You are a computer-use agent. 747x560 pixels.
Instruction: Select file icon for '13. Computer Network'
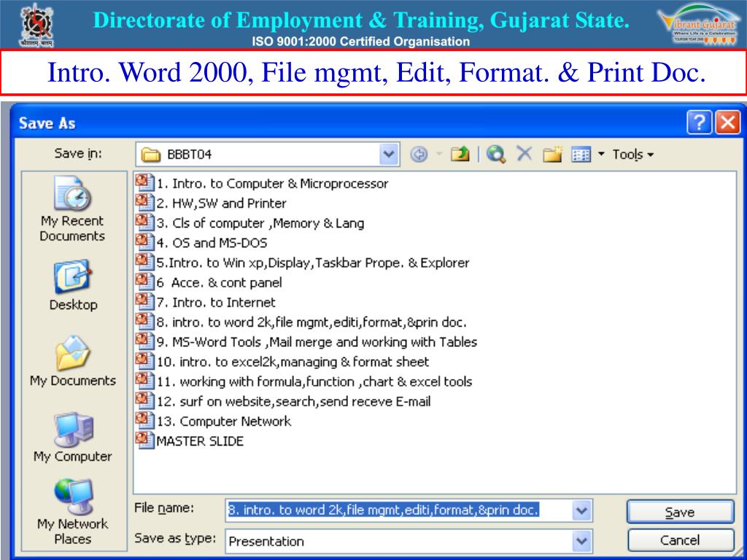coord(144,421)
